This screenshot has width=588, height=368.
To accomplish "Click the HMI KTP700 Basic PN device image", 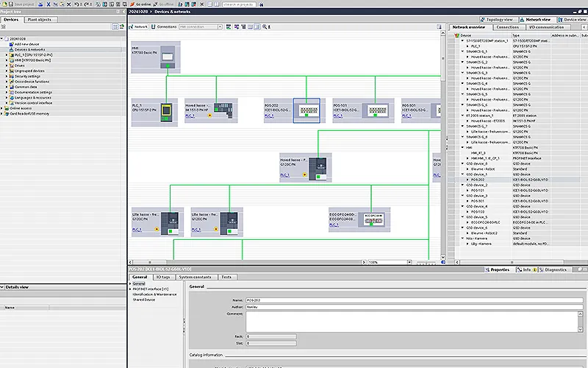I will click(x=168, y=57).
